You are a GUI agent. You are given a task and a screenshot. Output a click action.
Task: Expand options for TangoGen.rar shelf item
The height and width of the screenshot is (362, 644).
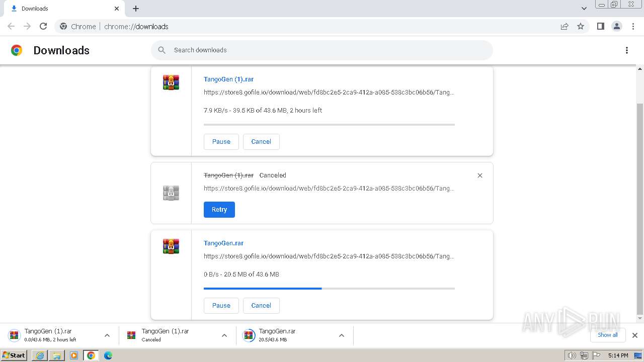(341, 335)
